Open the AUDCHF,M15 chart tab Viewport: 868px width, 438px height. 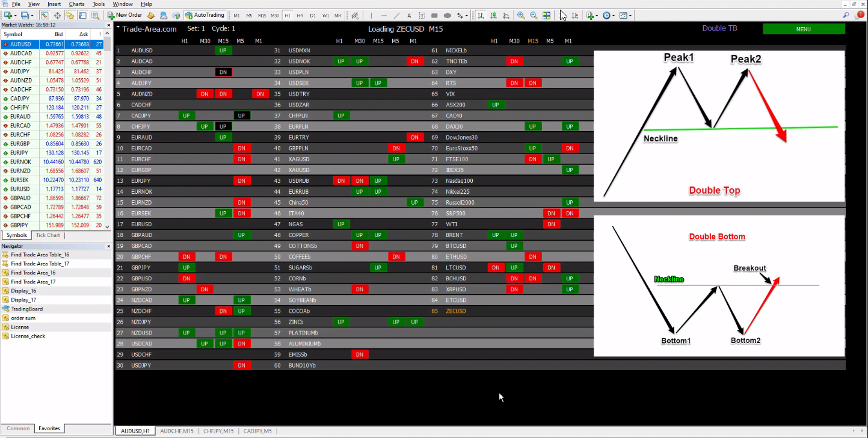click(x=177, y=431)
